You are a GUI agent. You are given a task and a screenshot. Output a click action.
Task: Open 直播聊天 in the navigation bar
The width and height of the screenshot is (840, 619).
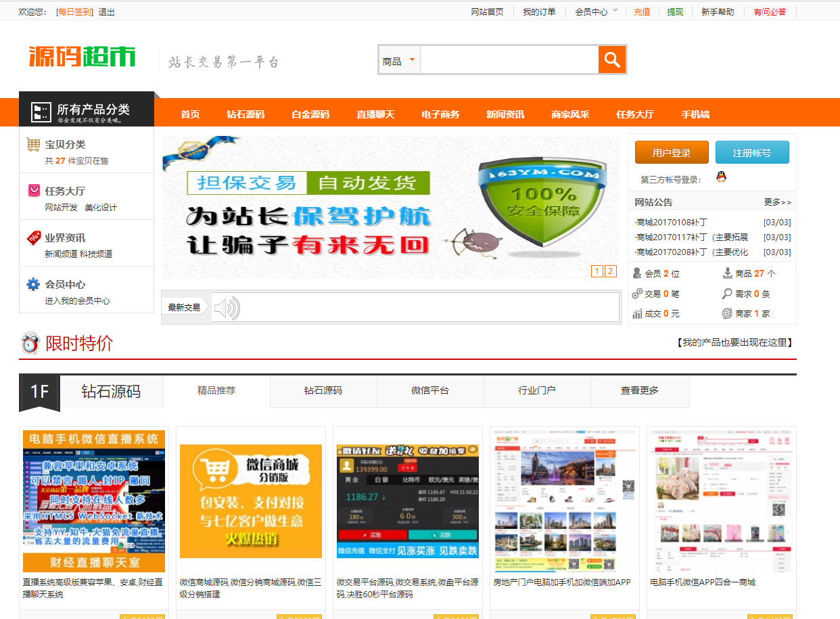[375, 114]
